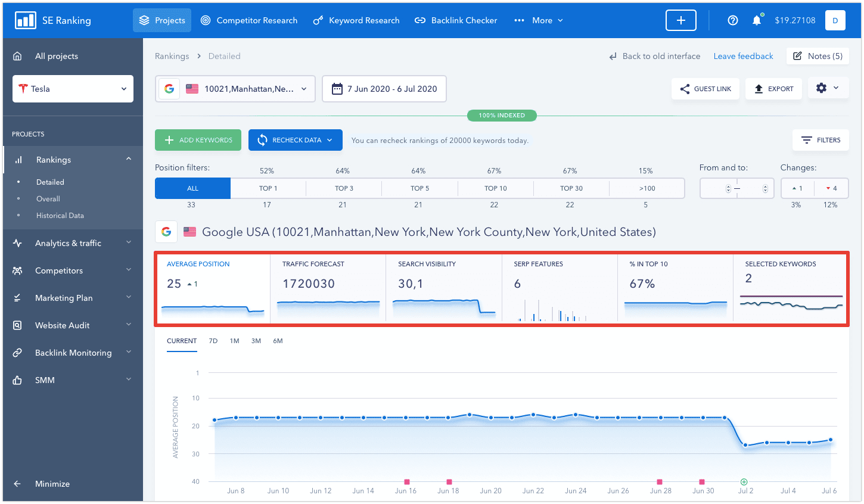Expand the Competitors sidebar section
The image size is (864, 504).
point(73,270)
